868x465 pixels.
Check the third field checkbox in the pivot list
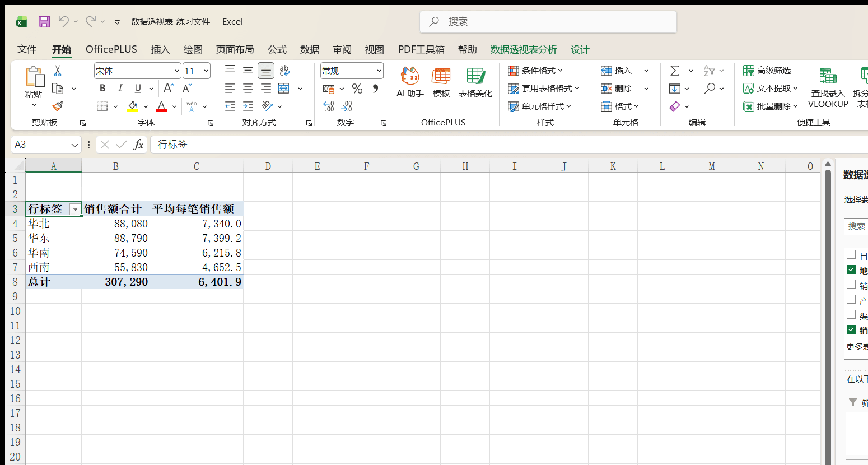click(x=851, y=285)
